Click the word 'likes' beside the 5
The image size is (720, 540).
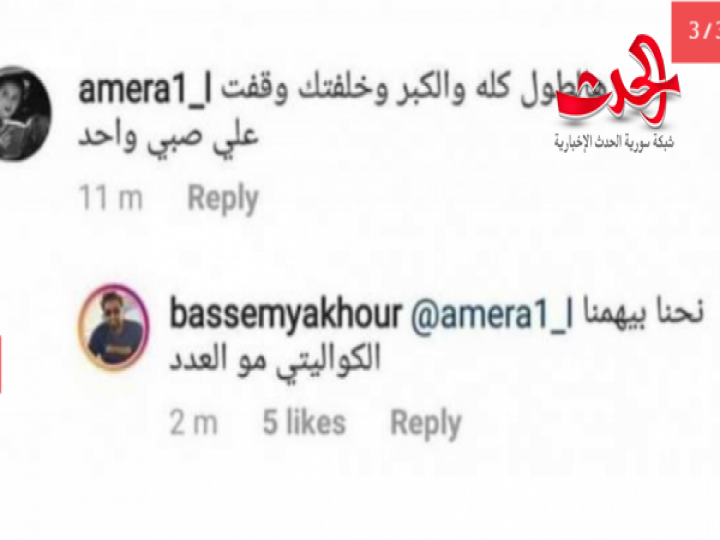[x=316, y=422]
